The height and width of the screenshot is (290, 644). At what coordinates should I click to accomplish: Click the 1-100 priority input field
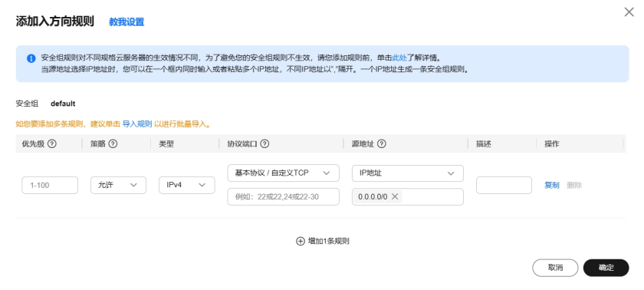click(50, 185)
